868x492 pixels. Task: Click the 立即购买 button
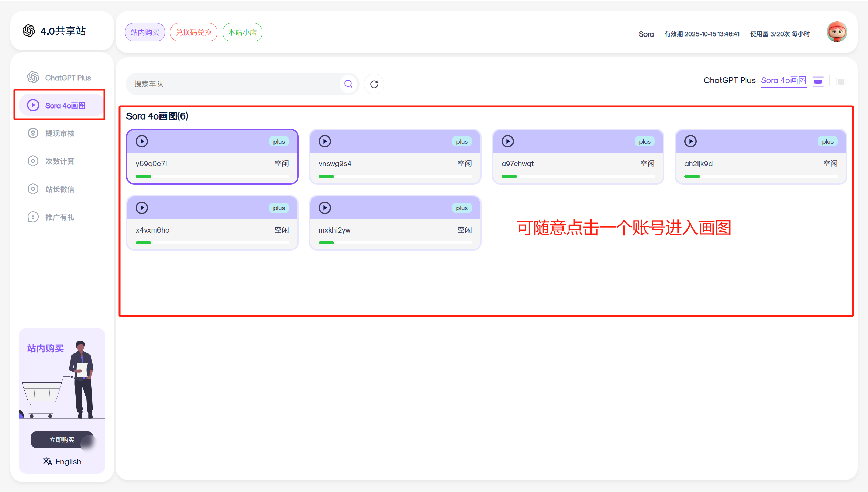pyautogui.click(x=62, y=440)
